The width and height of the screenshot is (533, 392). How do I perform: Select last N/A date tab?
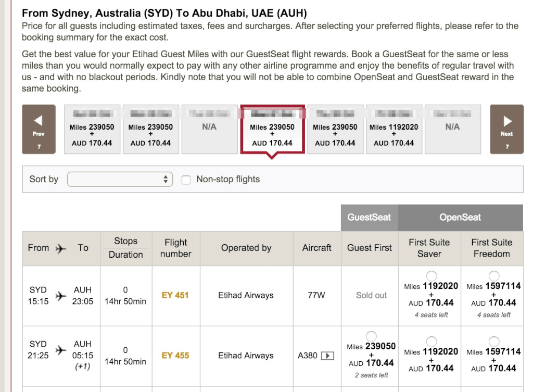click(453, 129)
